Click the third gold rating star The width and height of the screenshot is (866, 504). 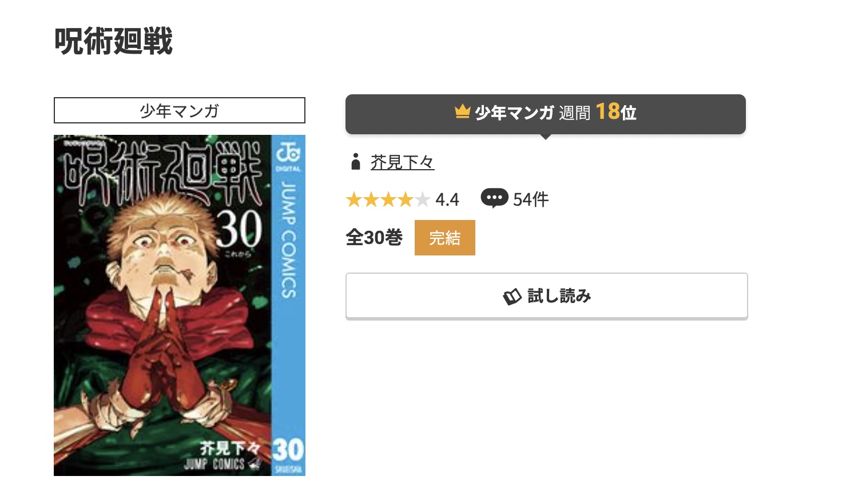388,199
